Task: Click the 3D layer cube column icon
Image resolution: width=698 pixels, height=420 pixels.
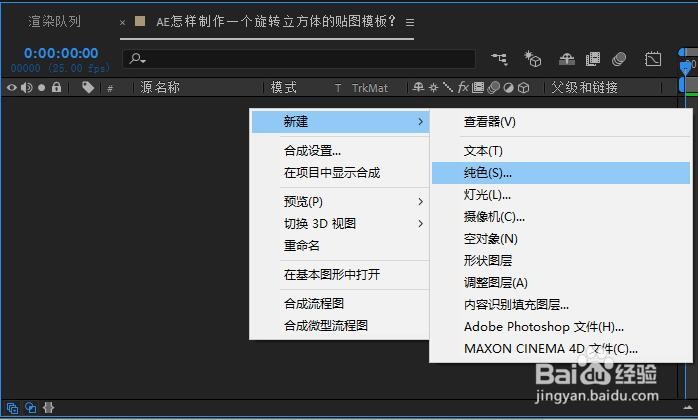Action: coord(524,88)
